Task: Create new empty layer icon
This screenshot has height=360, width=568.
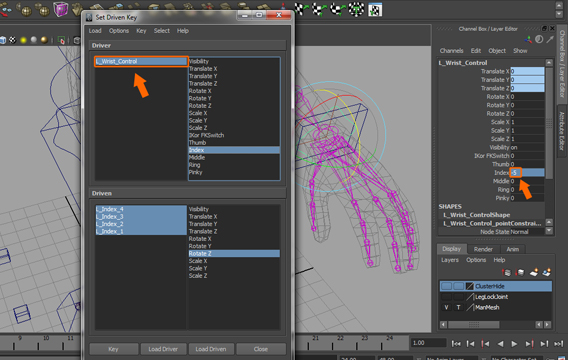Action: 534,272
